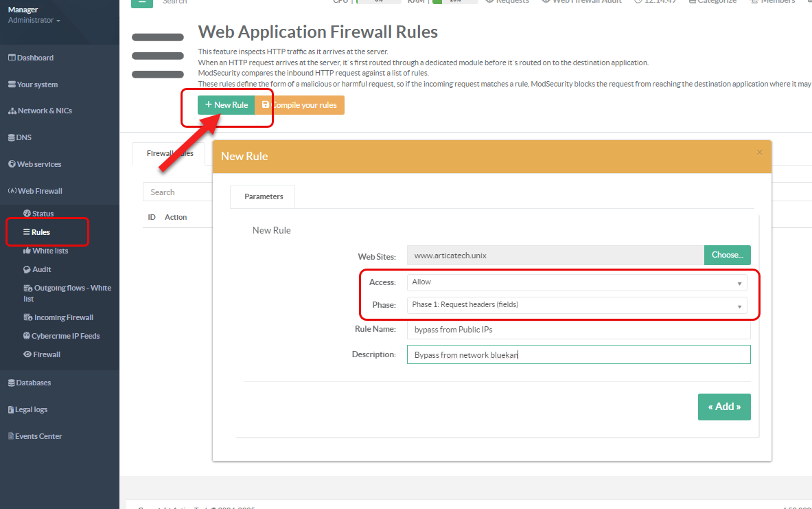Viewport: 812px width, 509px height.
Task: Click the Add button
Action: pos(723,407)
